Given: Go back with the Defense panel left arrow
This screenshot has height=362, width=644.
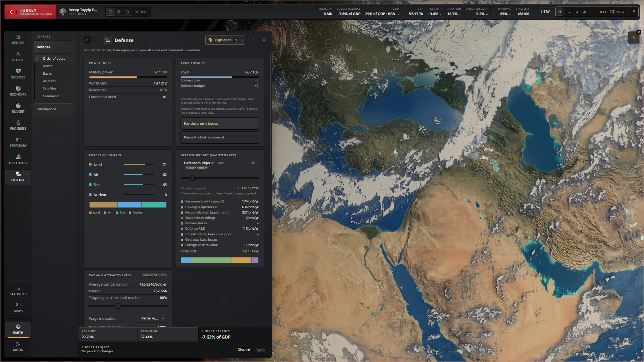Looking at the screenshot, I should 87,40.
